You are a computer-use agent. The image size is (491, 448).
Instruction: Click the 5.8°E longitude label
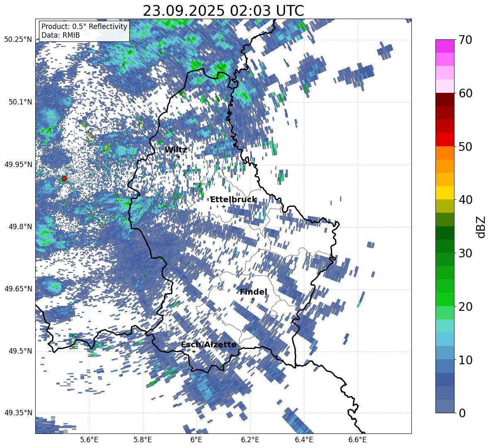click(143, 440)
